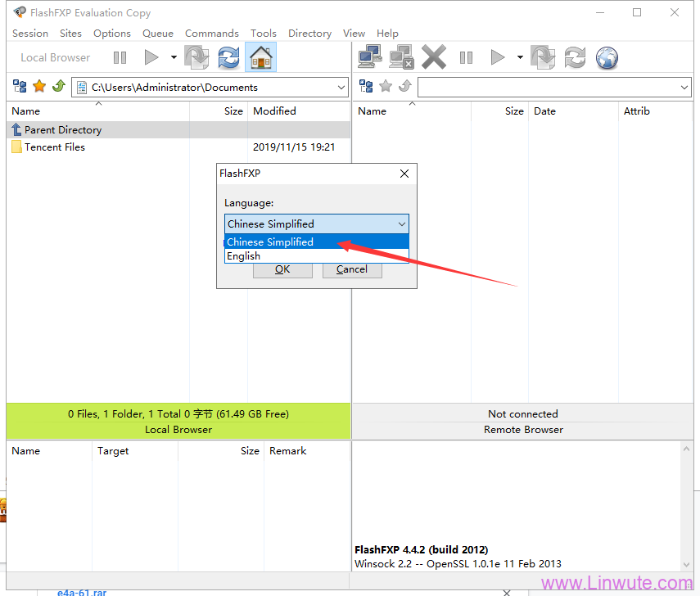
Task: Click the log pane scroll up arrow
Action: click(x=687, y=449)
